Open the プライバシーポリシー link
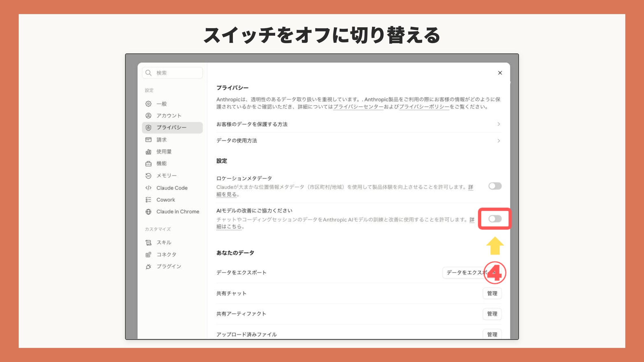The image size is (644, 362). [x=424, y=107]
